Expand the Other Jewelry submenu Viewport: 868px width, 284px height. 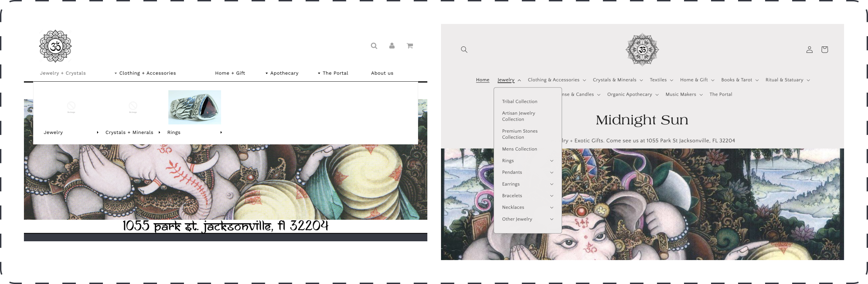click(x=528, y=219)
